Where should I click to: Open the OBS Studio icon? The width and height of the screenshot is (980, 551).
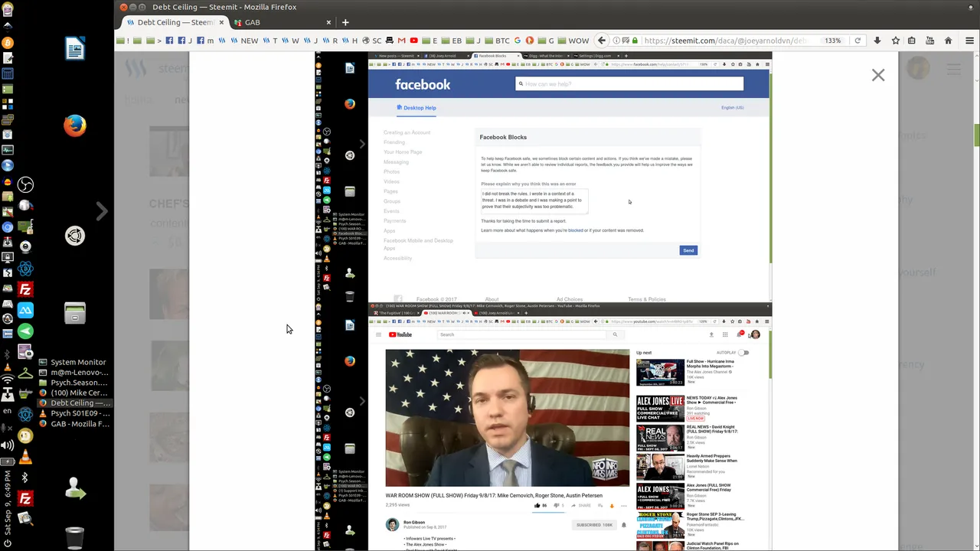(x=25, y=184)
